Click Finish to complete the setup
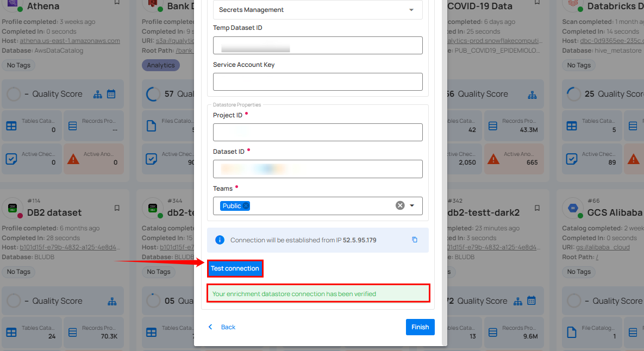Image resolution: width=644 pixels, height=351 pixels. click(420, 327)
